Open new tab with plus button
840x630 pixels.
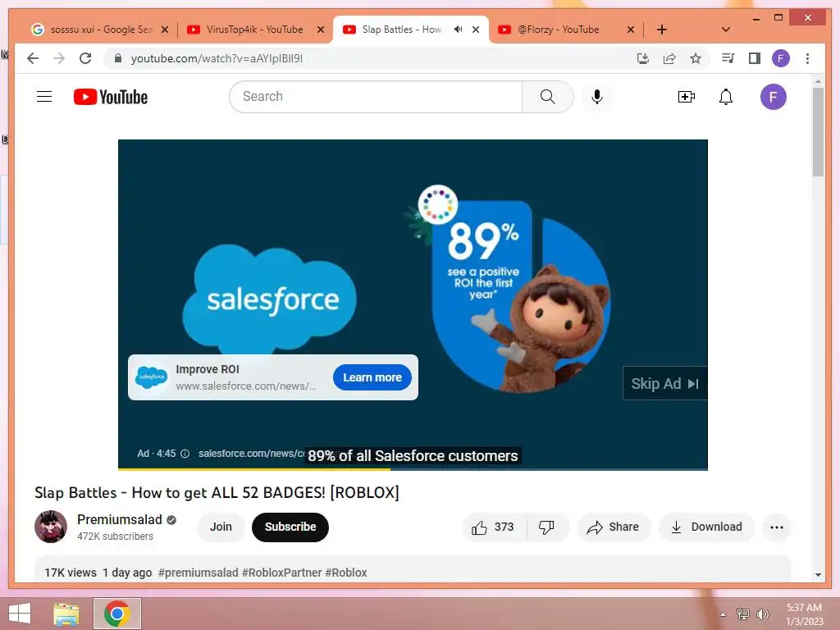pyautogui.click(x=662, y=30)
